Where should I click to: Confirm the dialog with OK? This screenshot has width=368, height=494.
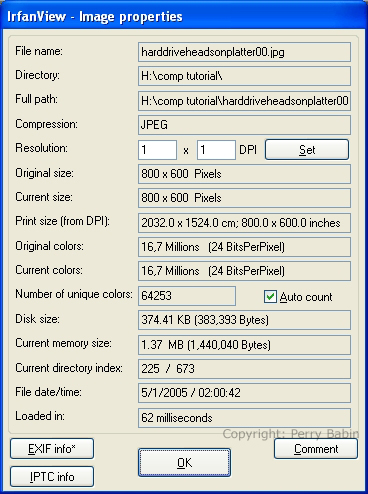[x=184, y=463]
